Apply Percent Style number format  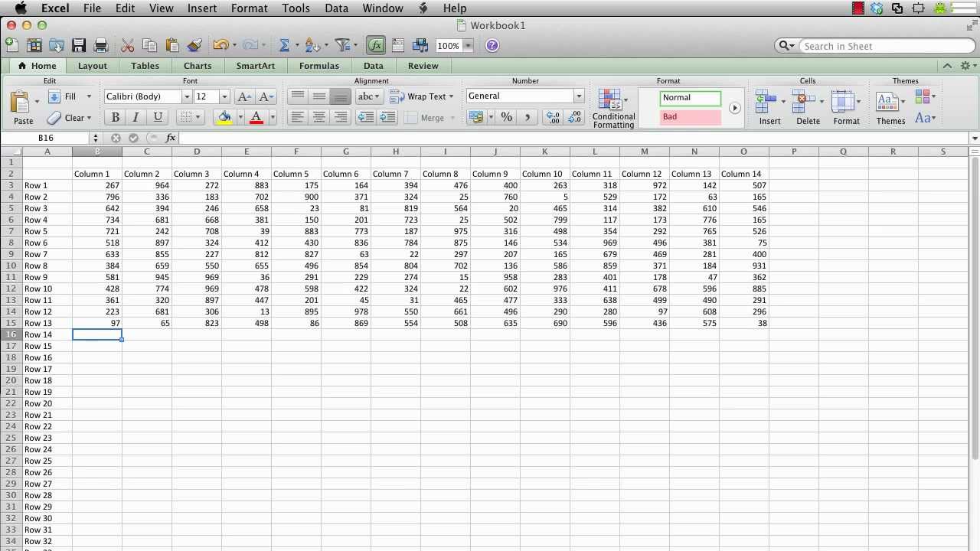(x=506, y=117)
